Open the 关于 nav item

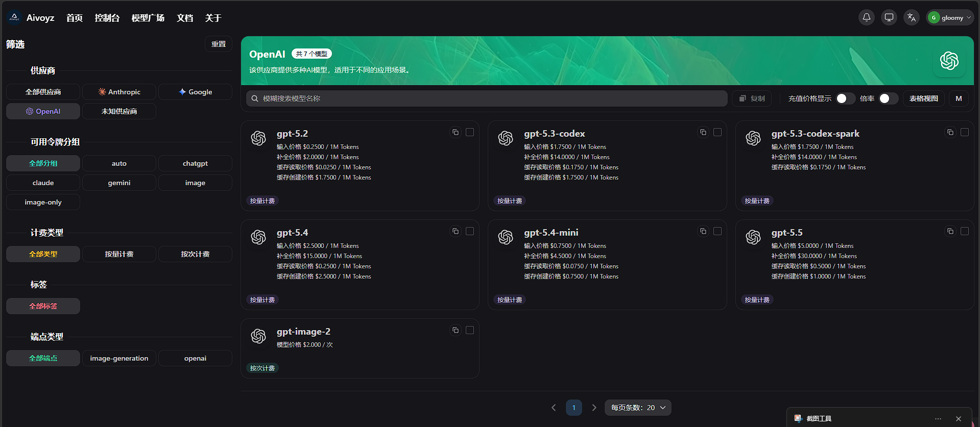coord(213,18)
